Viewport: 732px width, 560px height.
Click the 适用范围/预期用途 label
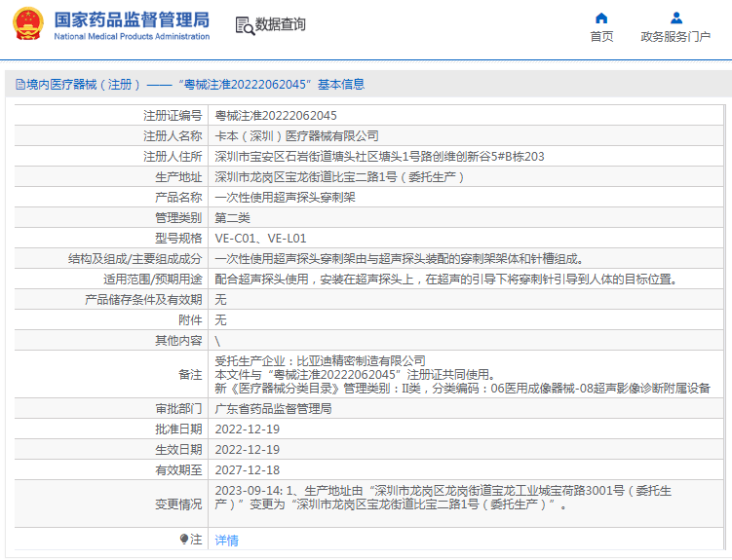pyautogui.click(x=153, y=280)
